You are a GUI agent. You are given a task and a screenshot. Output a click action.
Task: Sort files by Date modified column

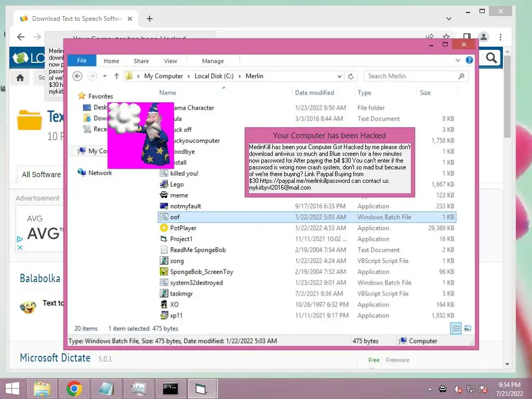(x=314, y=92)
